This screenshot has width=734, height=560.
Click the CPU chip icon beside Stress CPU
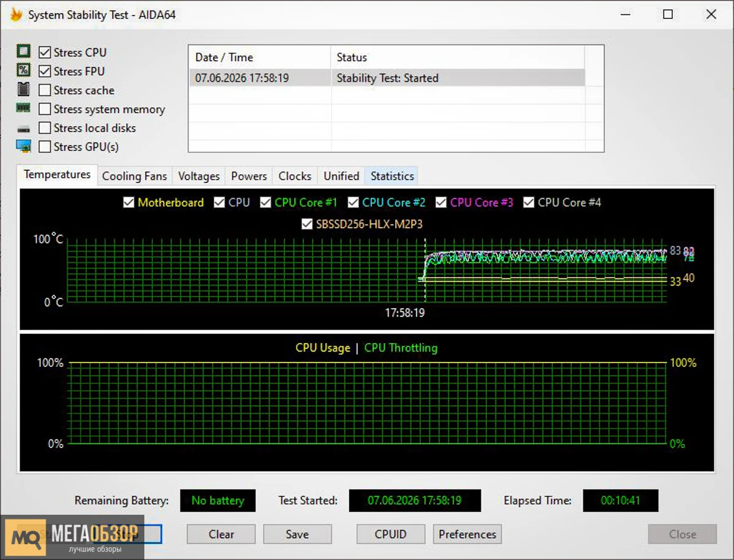(x=23, y=52)
